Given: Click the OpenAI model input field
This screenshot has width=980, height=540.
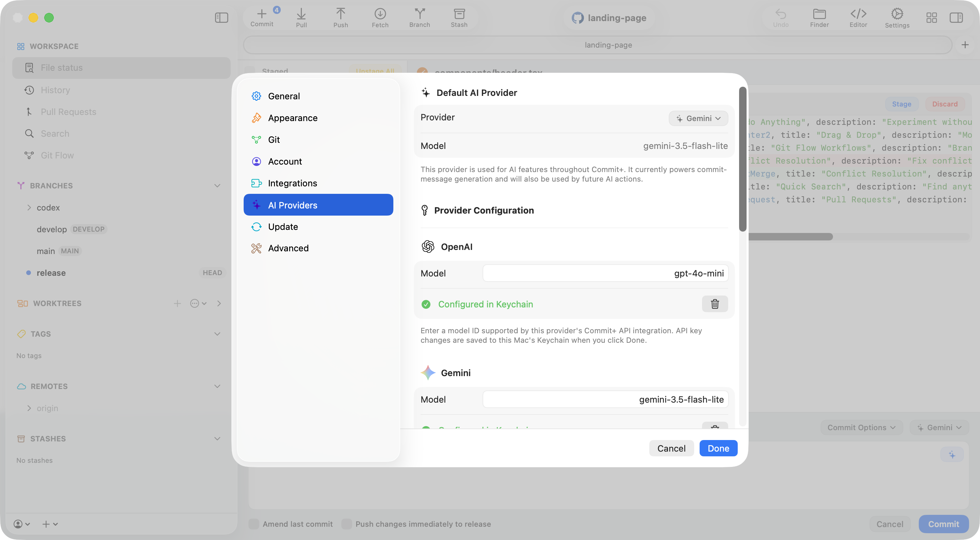Looking at the screenshot, I should [x=605, y=273].
